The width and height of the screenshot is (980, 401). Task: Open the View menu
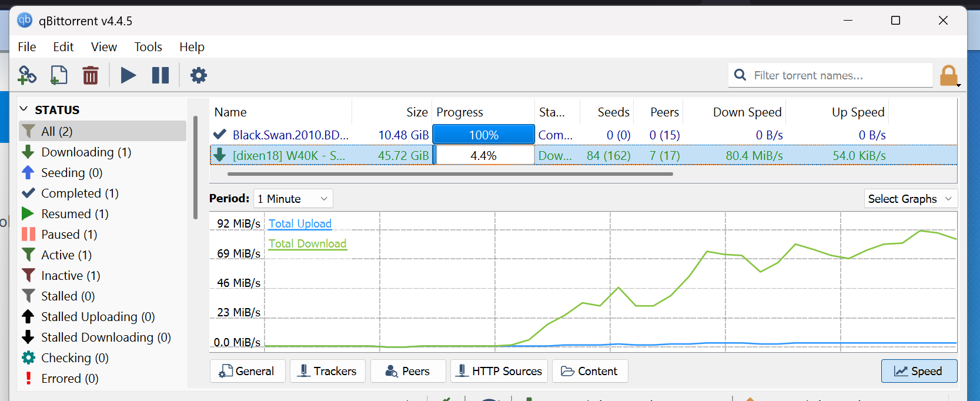click(x=104, y=46)
